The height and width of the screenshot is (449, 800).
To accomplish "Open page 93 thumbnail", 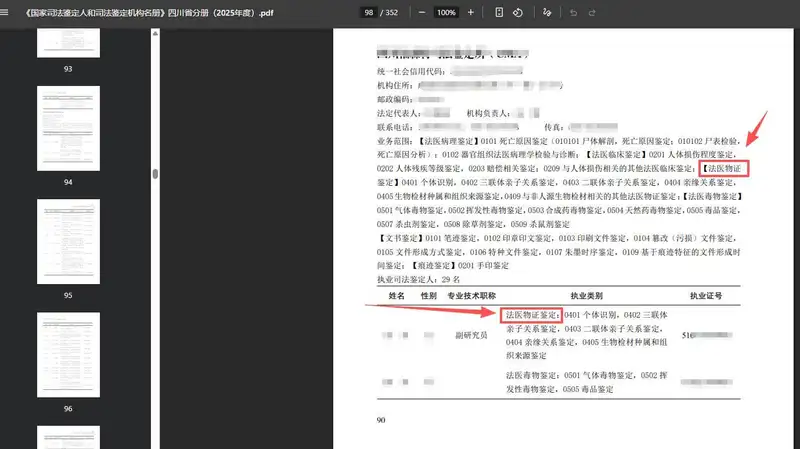I will point(68,43).
